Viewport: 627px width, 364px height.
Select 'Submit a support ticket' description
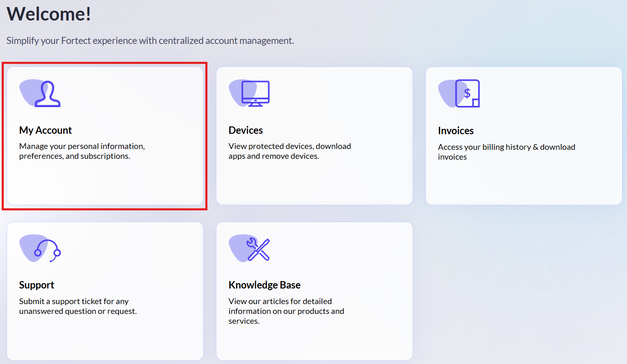coord(78,306)
